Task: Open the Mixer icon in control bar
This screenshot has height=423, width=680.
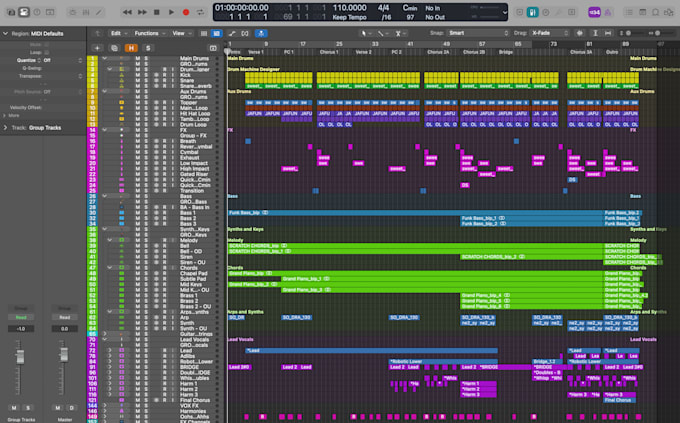Action: tap(86, 12)
